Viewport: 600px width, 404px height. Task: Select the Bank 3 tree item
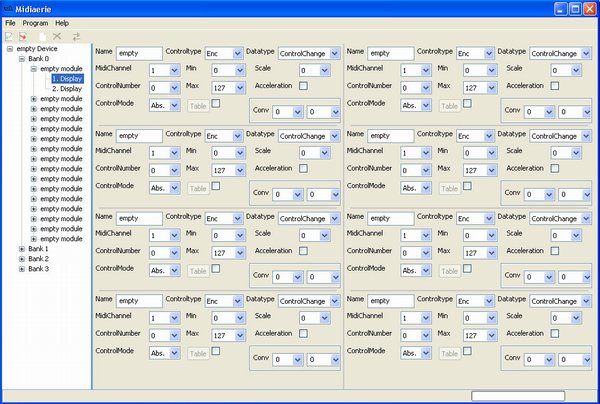pos(38,269)
